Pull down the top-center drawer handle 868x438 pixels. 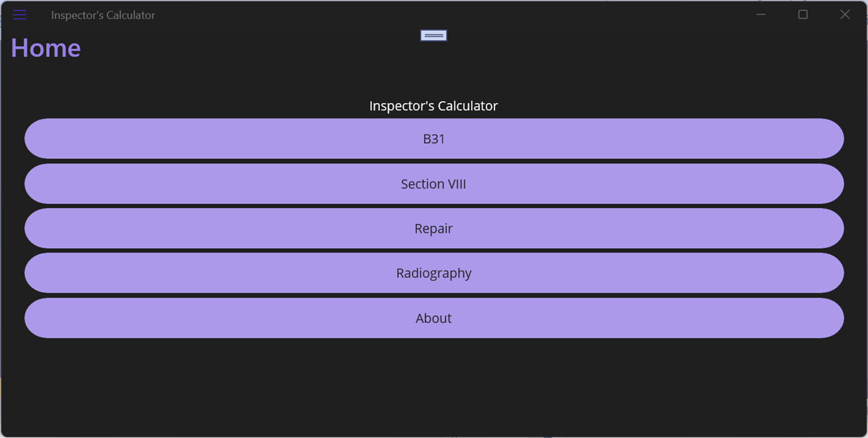tap(433, 35)
